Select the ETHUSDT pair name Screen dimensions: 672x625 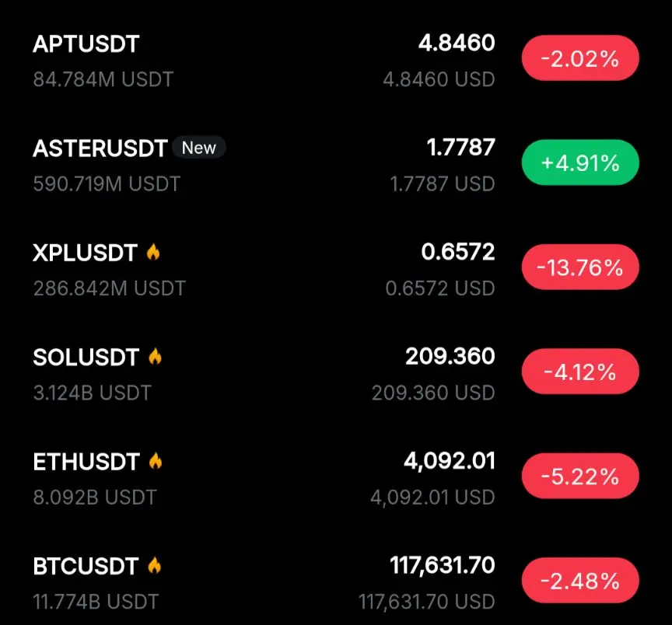(86, 462)
